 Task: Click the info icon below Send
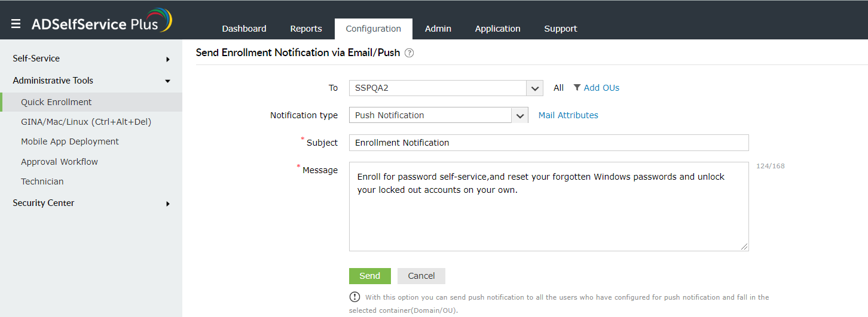pos(355,297)
